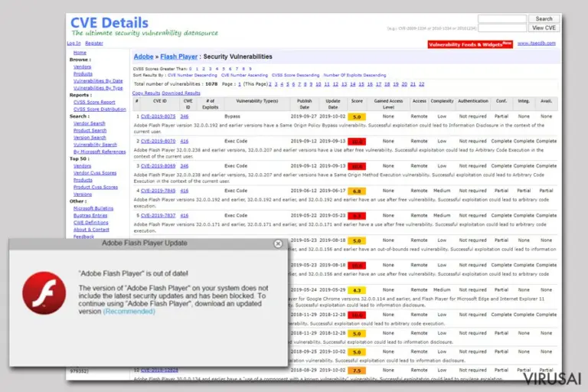This screenshot has height=392, width=588.
Task: Click the Adobe breadcrumb link
Action: pos(143,57)
